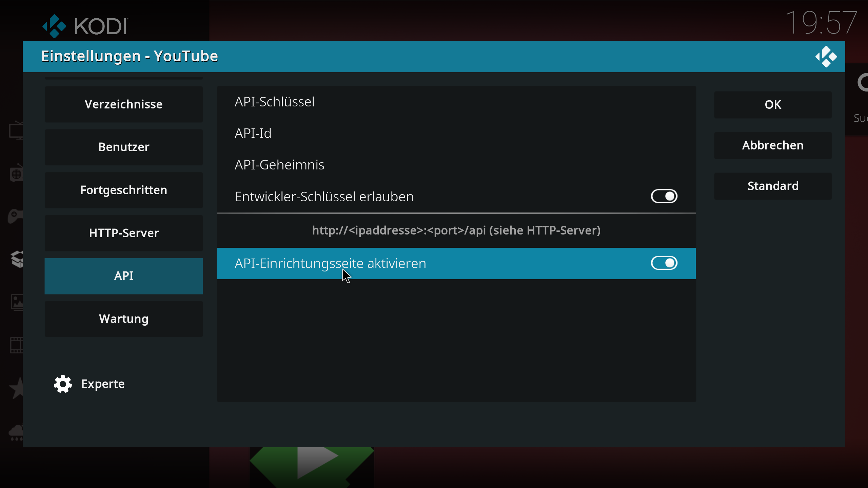Edit the API-Geheimnis field
This screenshot has width=868, height=488.
[x=456, y=165]
